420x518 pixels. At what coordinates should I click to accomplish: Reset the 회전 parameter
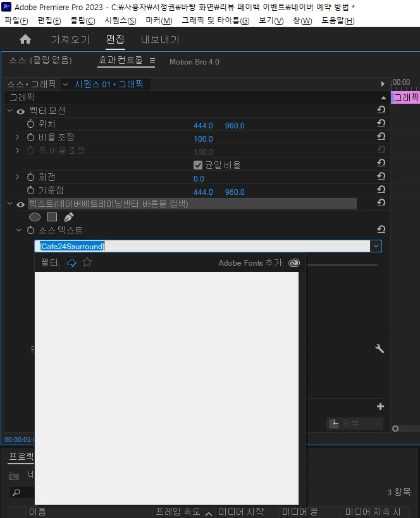[x=381, y=176]
